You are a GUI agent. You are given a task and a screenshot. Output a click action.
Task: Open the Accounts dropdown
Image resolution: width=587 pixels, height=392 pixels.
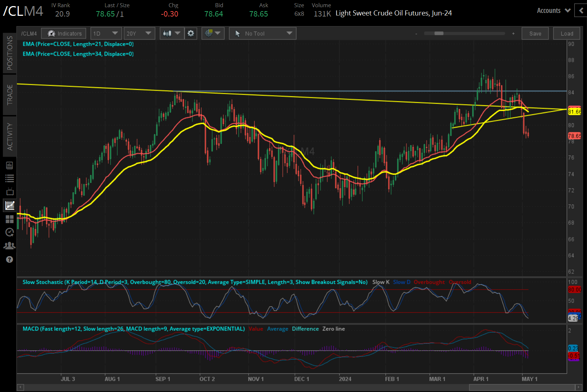pos(553,10)
